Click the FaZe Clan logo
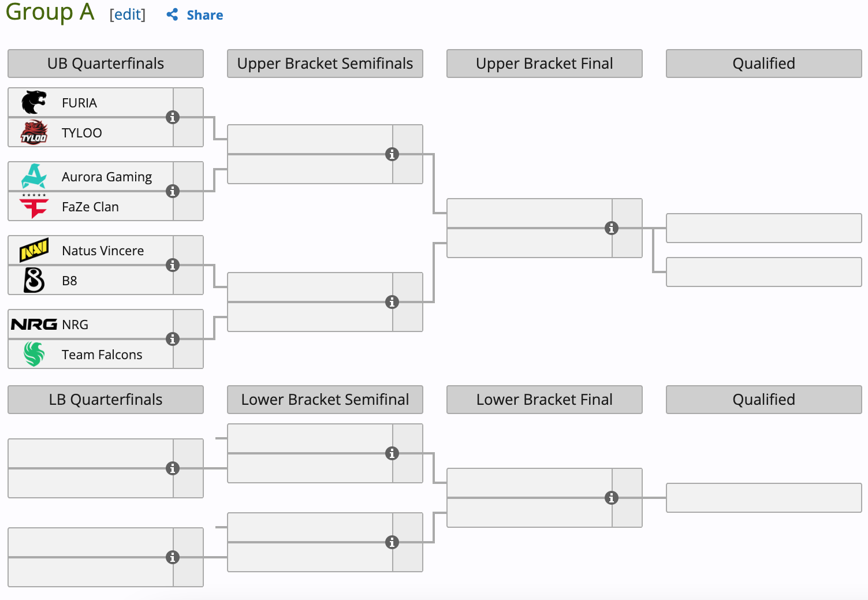 (x=34, y=206)
